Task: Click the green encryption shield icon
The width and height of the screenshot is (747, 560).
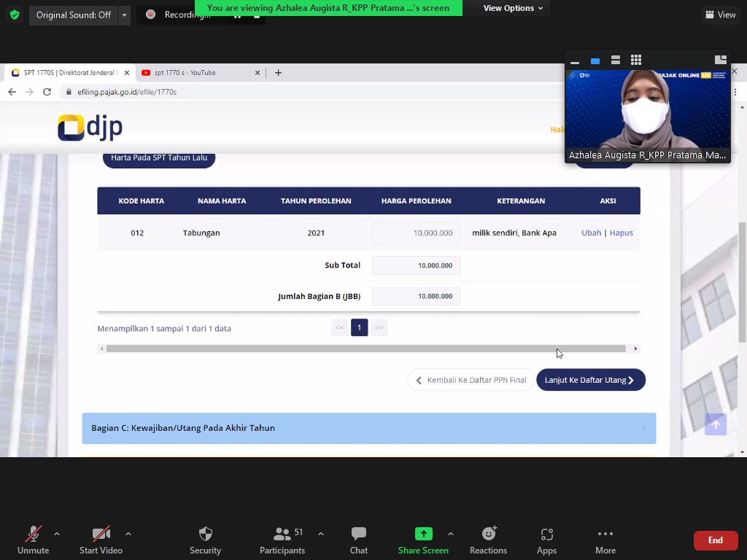Action: [14, 15]
